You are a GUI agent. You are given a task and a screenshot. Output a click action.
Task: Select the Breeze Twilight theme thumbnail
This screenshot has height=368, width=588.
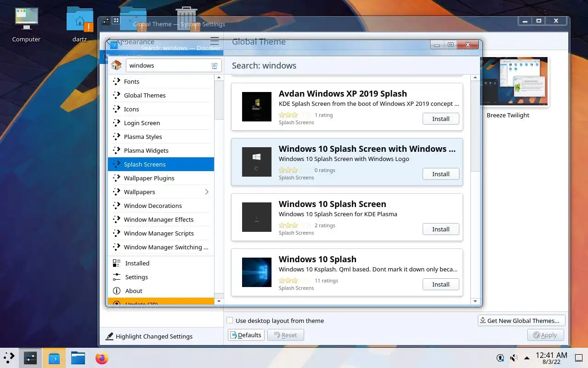[514, 82]
